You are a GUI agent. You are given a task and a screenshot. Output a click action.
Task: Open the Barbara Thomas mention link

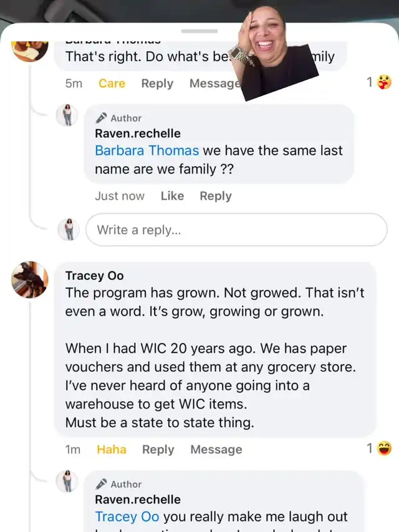point(147,150)
